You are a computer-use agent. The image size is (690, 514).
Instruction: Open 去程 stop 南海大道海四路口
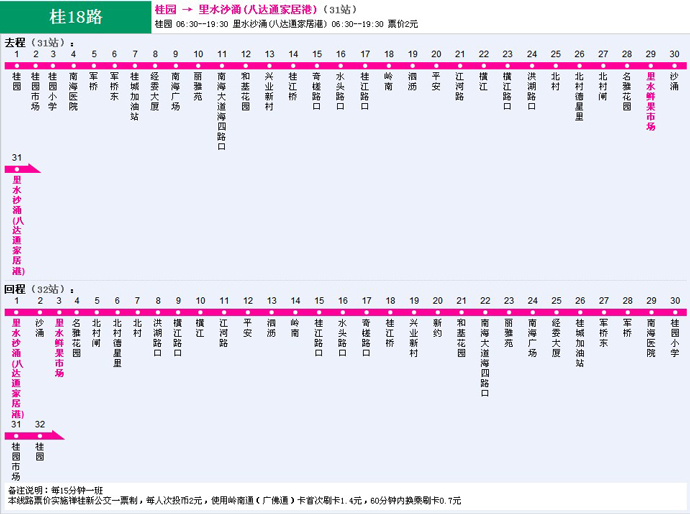(222, 111)
